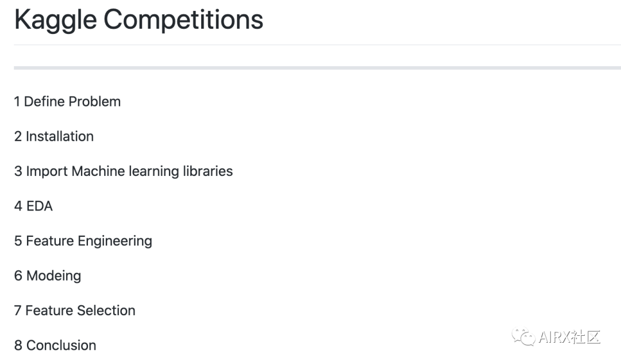The width and height of the screenshot is (621, 364).
Task: Go to the Installation section
Action: point(54,136)
